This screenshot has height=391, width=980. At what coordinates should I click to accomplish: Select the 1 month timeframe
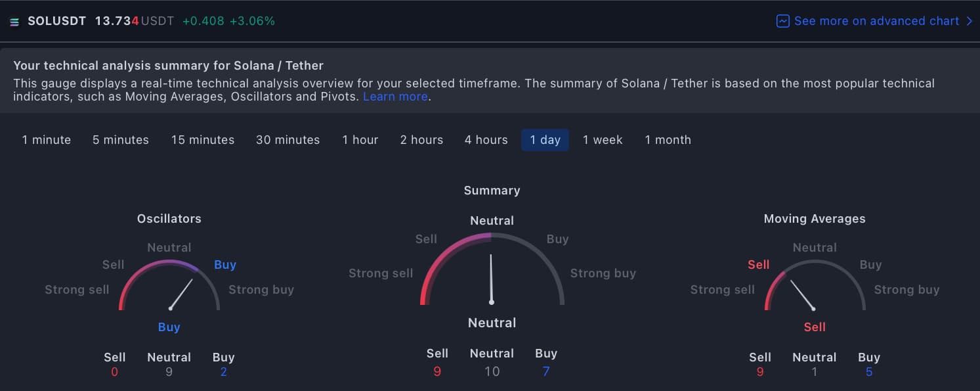click(x=668, y=139)
